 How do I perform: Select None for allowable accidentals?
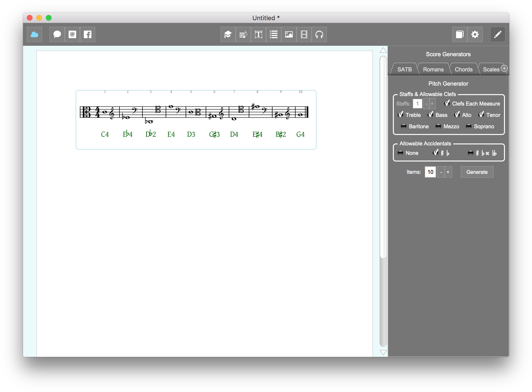click(400, 153)
